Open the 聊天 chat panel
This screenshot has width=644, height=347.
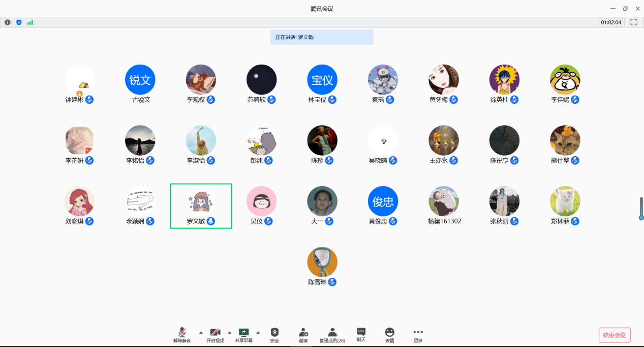[361, 334]
